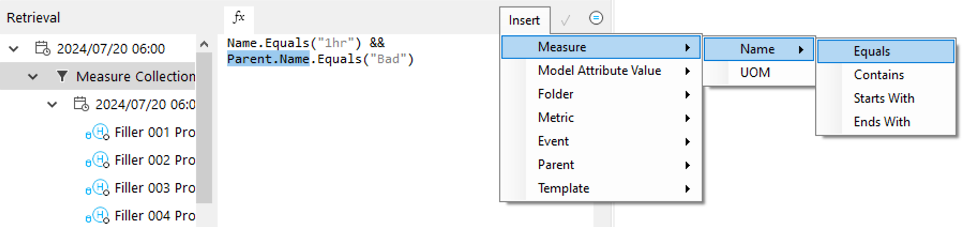Click the checkmark validate expression icon
The image size is (980, 227).
coord(565,21)
